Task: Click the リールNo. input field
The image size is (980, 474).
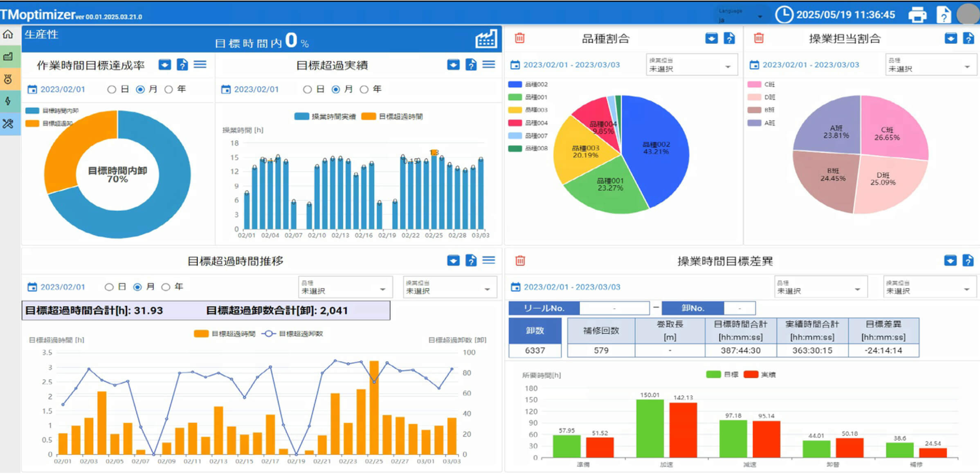Action: (614, 308)
